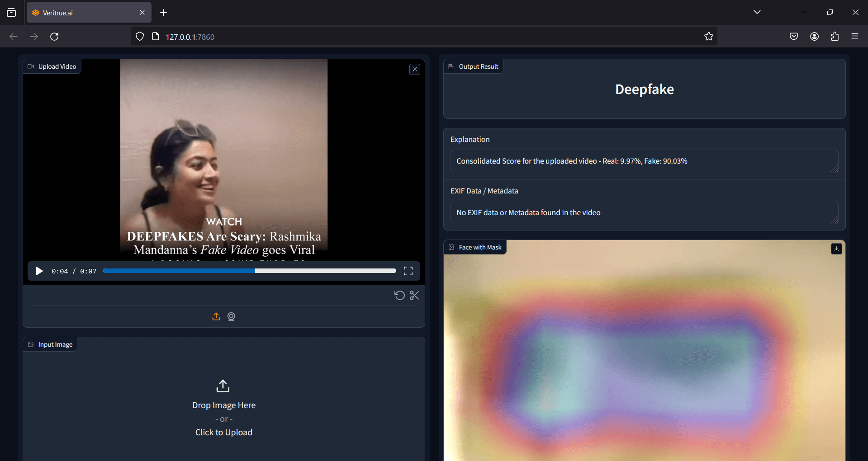The image size is (868, 461).
Task: Open the Firefox account menu
Action: [814, 37]
